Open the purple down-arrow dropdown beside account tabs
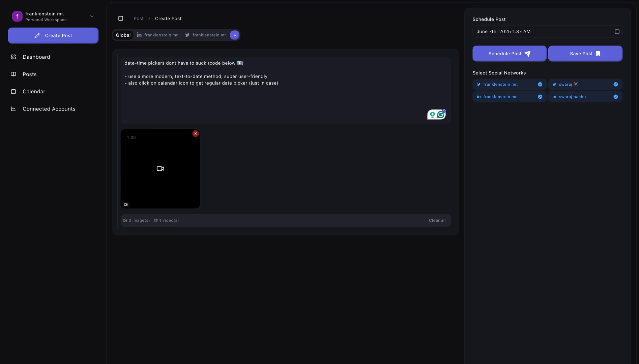The image size is (639, 364). tap(234, 35)
